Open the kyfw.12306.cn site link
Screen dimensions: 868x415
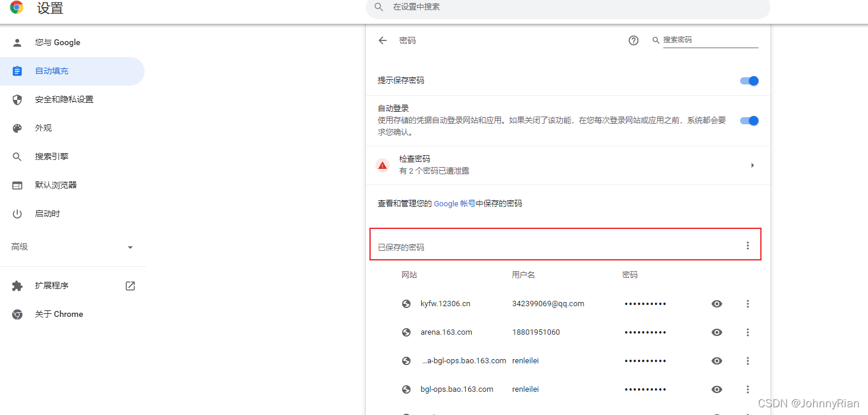point(445,304)
